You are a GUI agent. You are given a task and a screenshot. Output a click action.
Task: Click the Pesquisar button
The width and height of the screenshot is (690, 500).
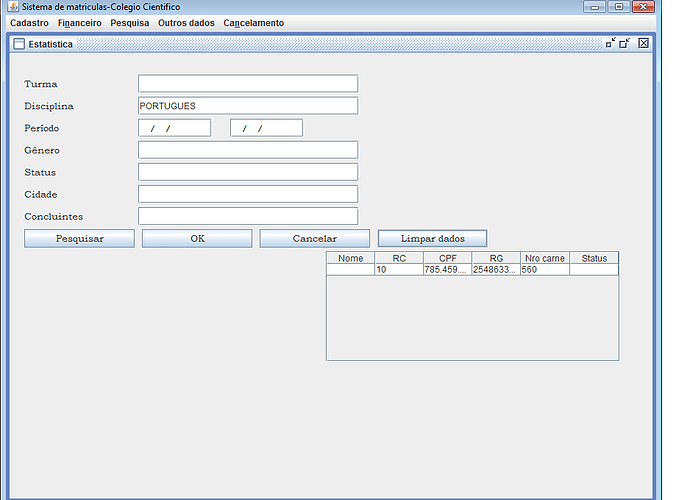(x=79, y=239)
